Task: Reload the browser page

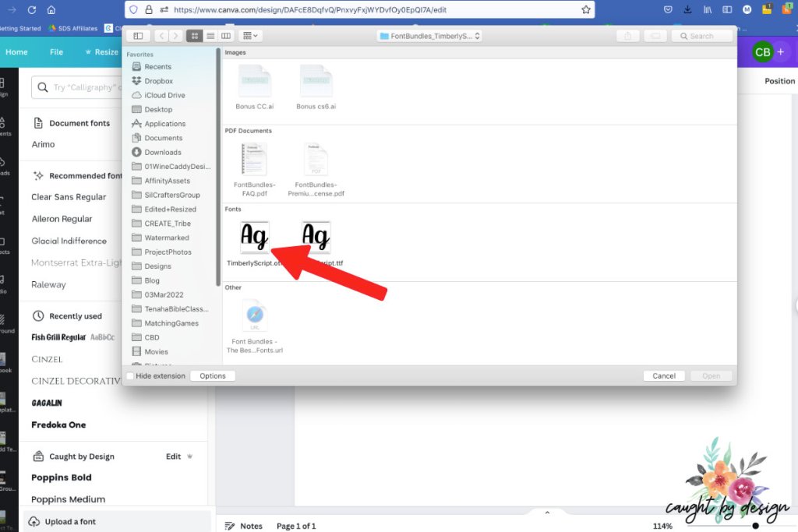Action: (31, 9)
